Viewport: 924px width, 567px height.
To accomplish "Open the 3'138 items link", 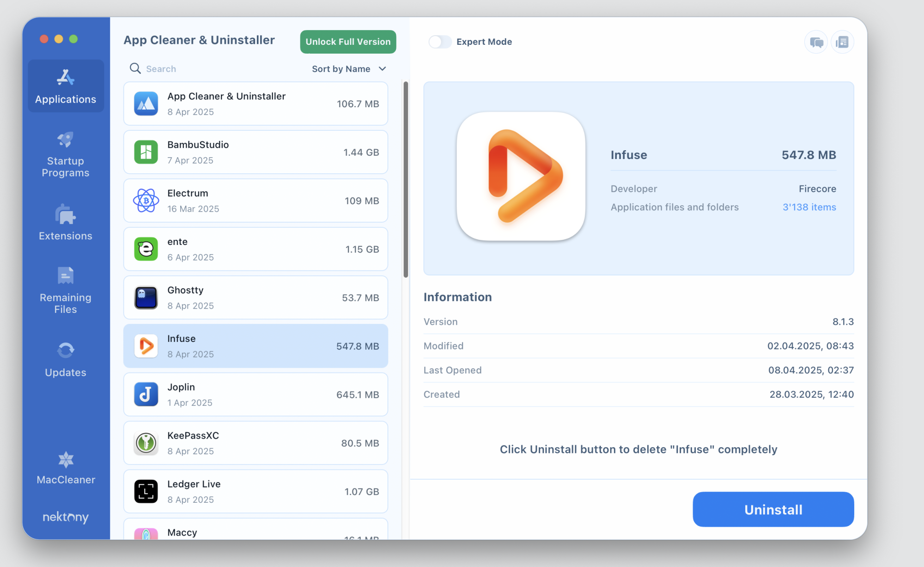I will point(809,207).
